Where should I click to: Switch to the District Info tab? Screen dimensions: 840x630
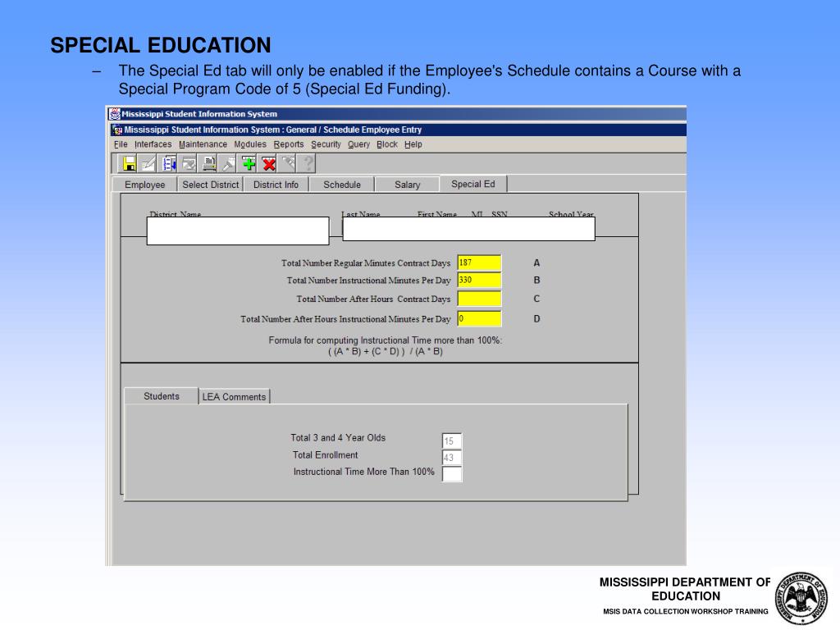(x=276, y=185)
